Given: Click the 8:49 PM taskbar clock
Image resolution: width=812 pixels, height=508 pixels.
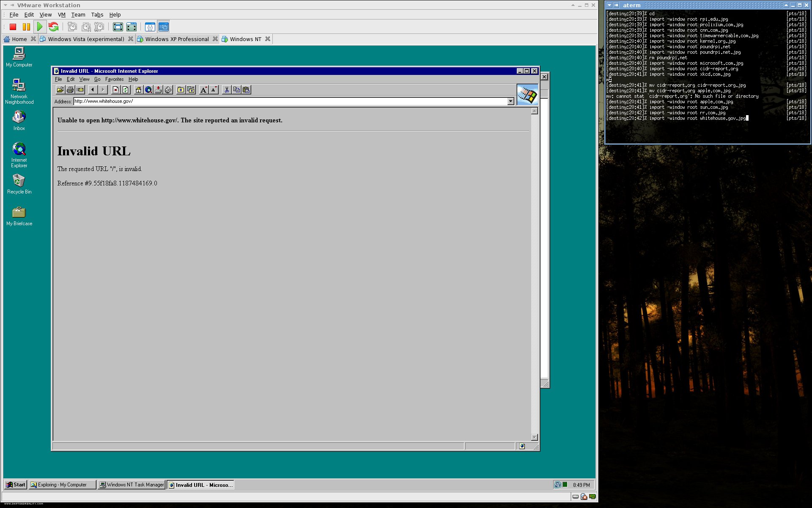Looking at the screenshot, I should tap(582, 485).
